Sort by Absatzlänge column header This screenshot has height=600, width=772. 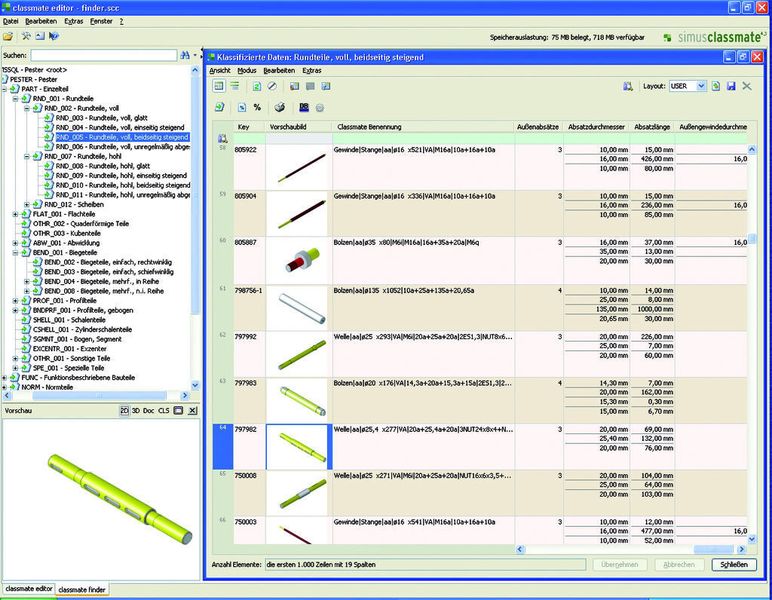(x=652, y=127)
